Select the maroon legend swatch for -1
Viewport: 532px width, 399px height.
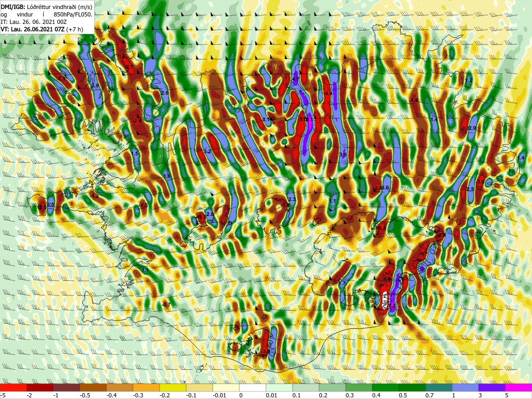click(66, 387)
